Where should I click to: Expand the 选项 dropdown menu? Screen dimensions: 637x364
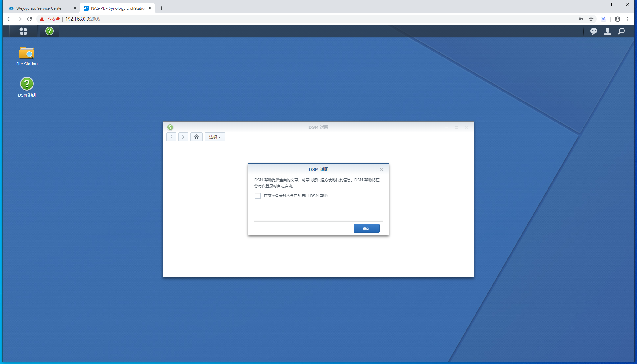215,137
